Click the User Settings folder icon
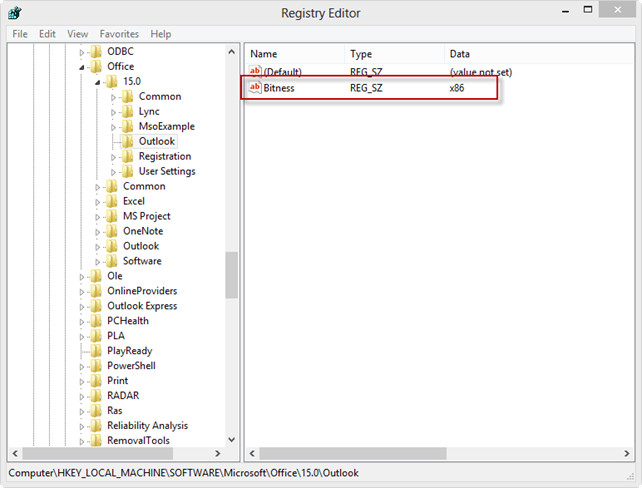642x488 pixels. click(x=128, y=171)
